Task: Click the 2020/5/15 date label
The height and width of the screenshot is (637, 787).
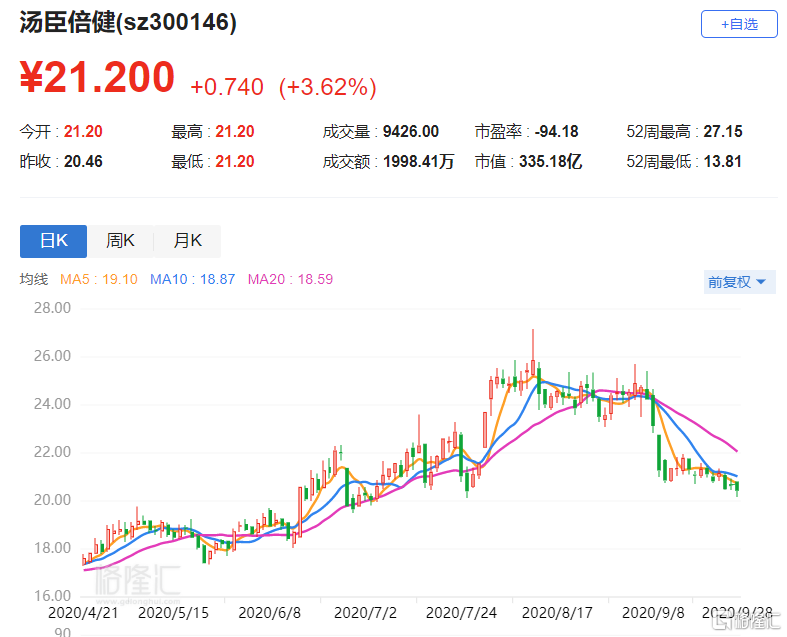Action: point(173,613)
